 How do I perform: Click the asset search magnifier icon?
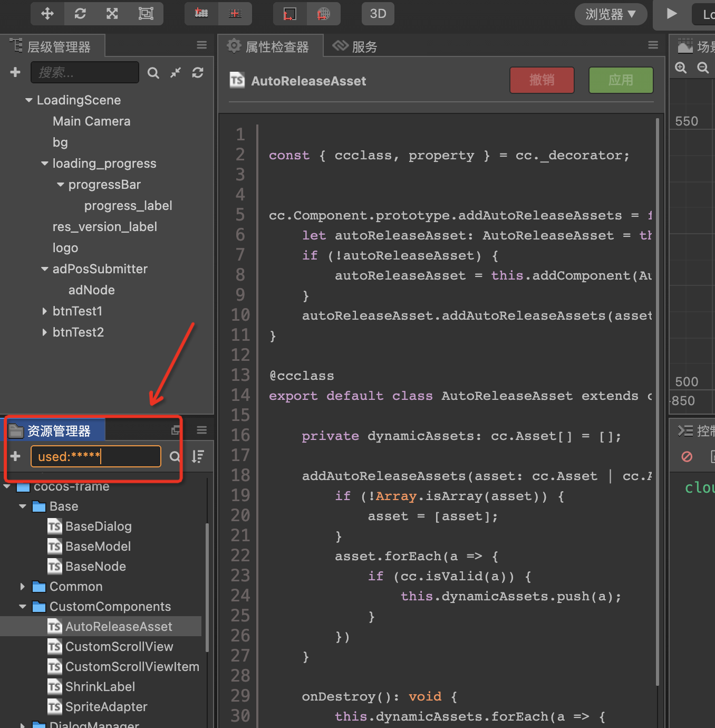pyautogui.click(x=175, y=457)
